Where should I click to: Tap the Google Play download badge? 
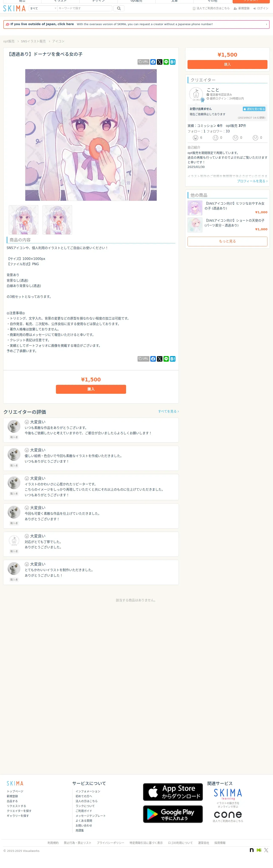coord(173,814)
